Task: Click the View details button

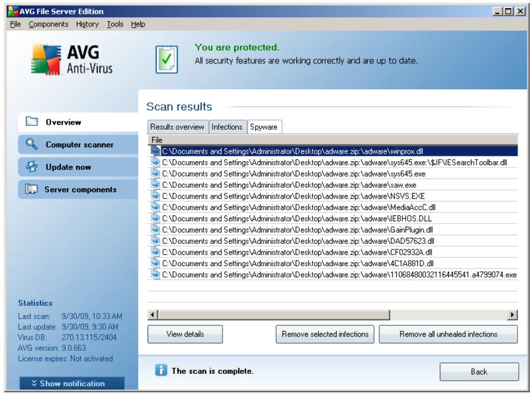Action: [185, 334]
